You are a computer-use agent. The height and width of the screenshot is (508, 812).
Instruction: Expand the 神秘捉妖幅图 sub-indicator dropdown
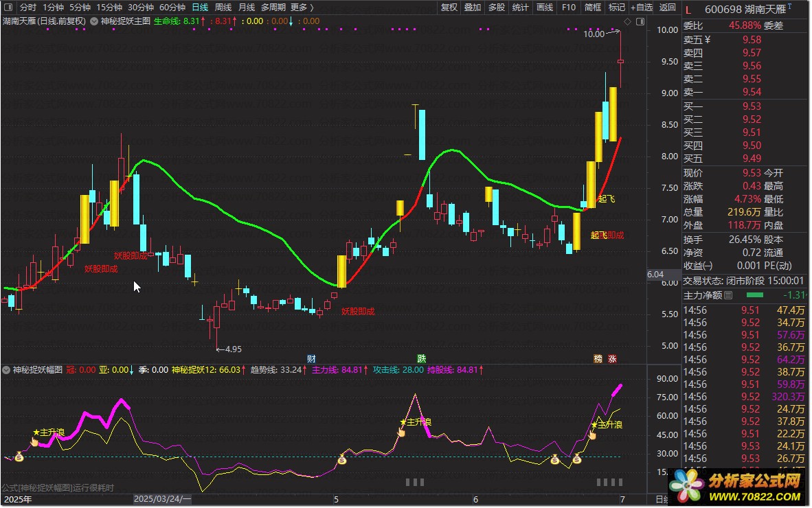[6, 370]
